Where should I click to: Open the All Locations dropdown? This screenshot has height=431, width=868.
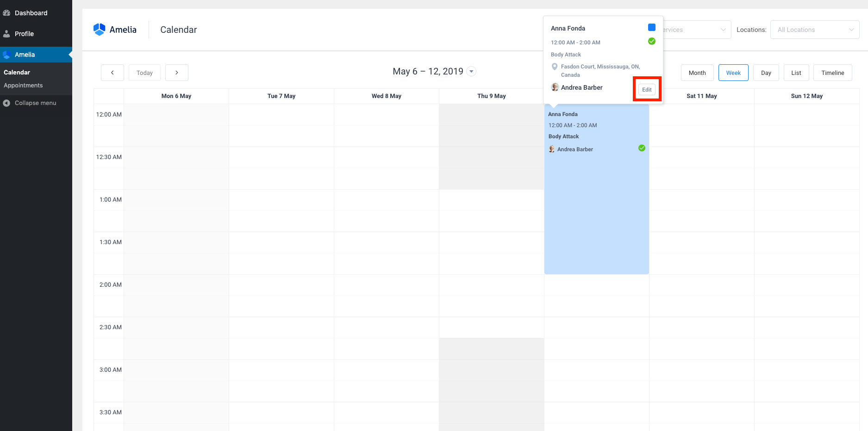tap(815, 29)
